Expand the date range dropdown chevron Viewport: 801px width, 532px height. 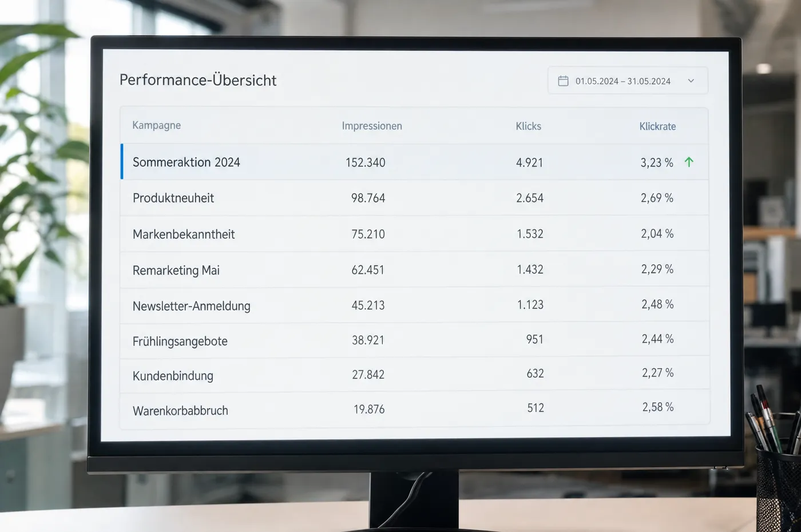691,81
